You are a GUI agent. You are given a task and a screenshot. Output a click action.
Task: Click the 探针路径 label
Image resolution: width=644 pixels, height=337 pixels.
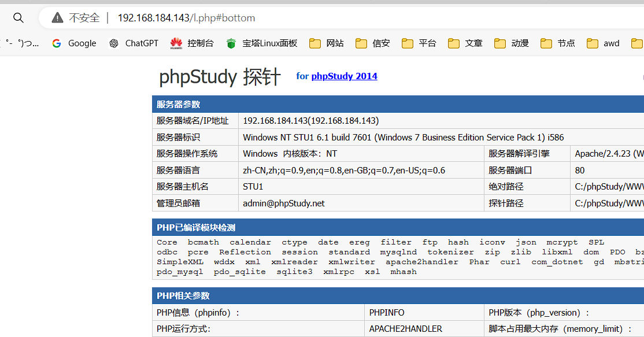pyautogui.click(x=506, y=203)
